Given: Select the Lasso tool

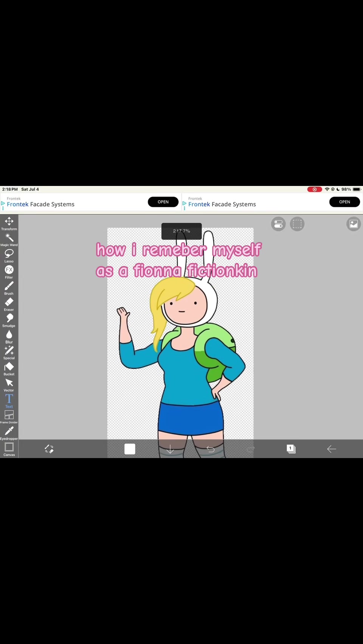Looking at the screenshot, I should tap(9, 256).
